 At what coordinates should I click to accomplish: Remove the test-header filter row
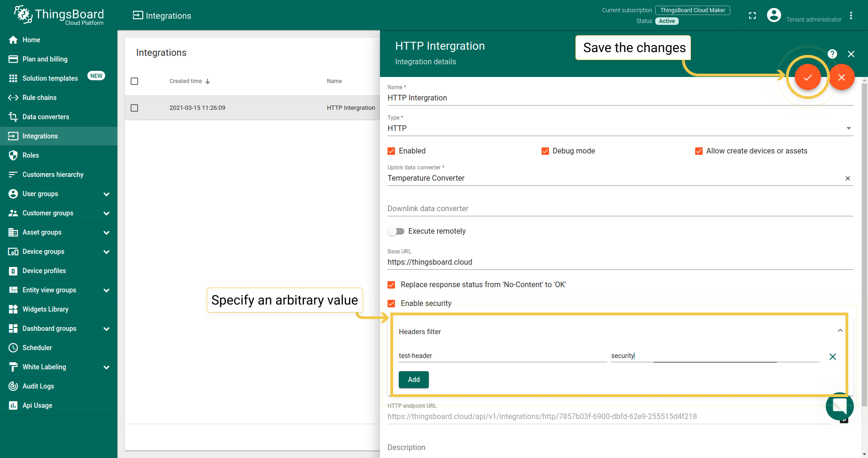click(833, 357)
